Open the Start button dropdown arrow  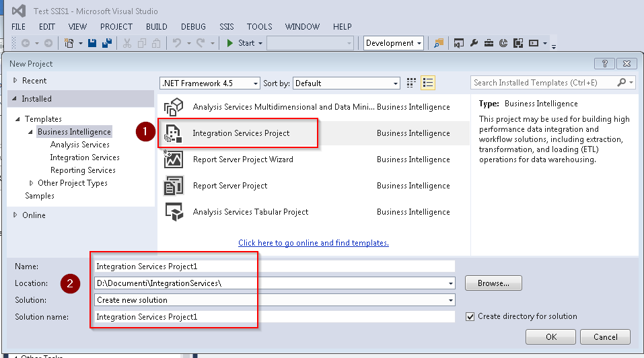pos(260,43)
